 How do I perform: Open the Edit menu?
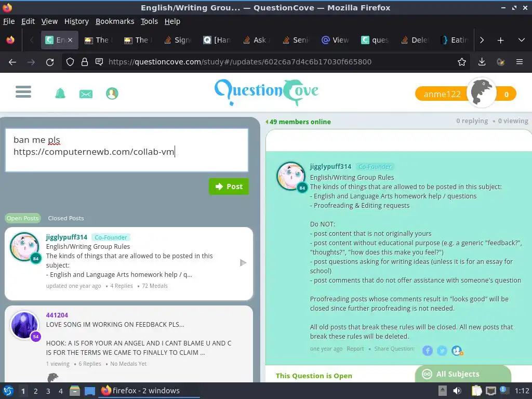pos(28,21)
